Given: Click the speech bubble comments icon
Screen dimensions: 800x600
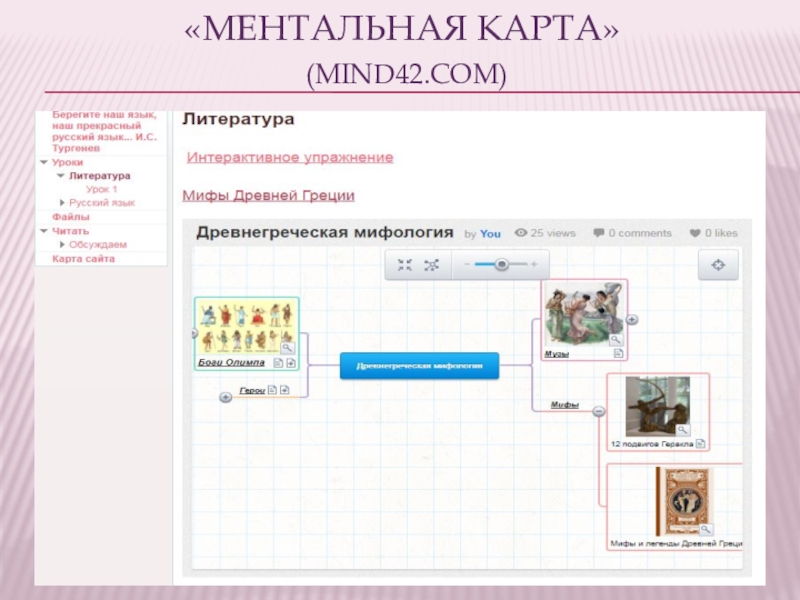Looking at the screenshot, I should pos(598,233).
